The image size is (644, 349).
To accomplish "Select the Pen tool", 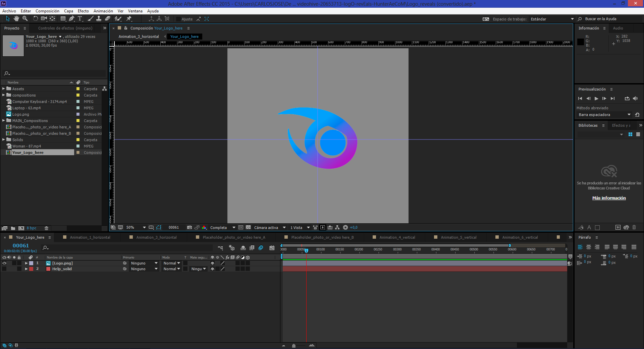I will pyautogui.click(x=71, y=19).
